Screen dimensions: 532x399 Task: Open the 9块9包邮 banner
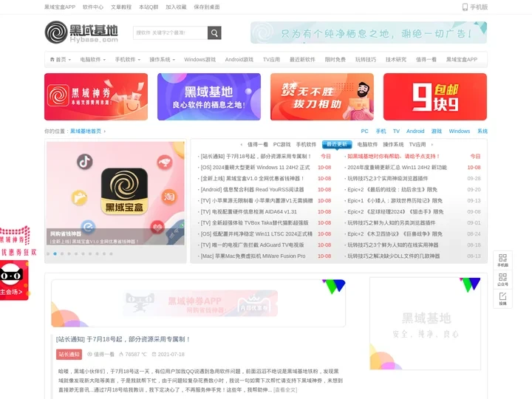click(435, 97)
